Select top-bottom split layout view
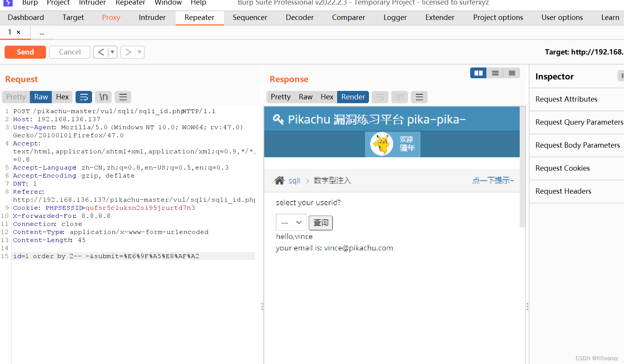The width and height of the screenshot is (624, 364). pyautogui.click(x=495, y=73)
